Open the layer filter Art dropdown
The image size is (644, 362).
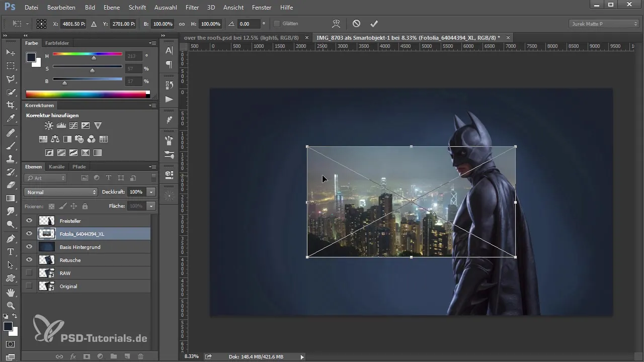click(45, 178)
